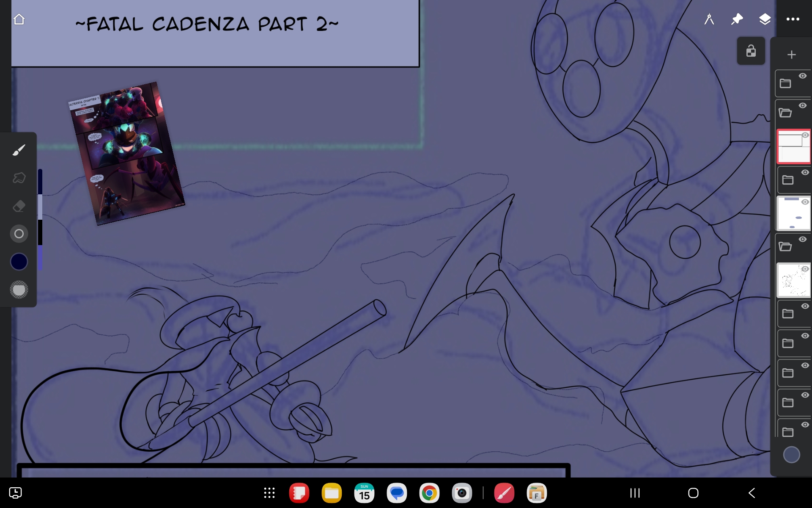Screen dimensions: 812x508
Task: Select the Blend smudge tool
Action: point(19,178)
